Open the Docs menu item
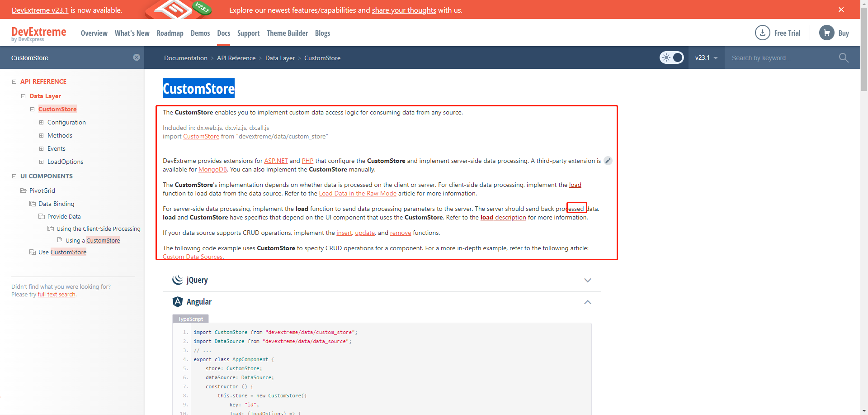The height and width of the screenshot is (415, 868). pyautogui.click(x=224, y=33)
